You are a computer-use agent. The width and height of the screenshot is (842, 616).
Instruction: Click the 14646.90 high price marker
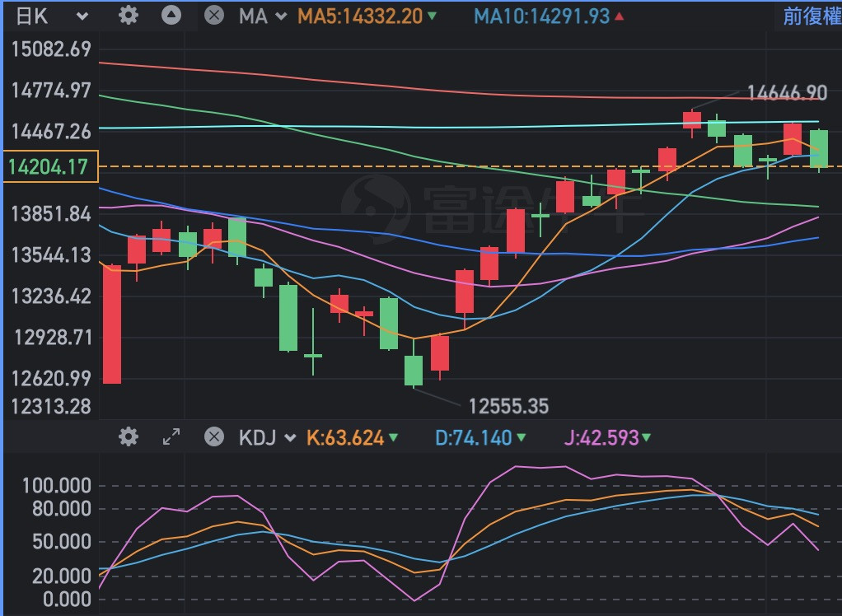pos(786,92)
